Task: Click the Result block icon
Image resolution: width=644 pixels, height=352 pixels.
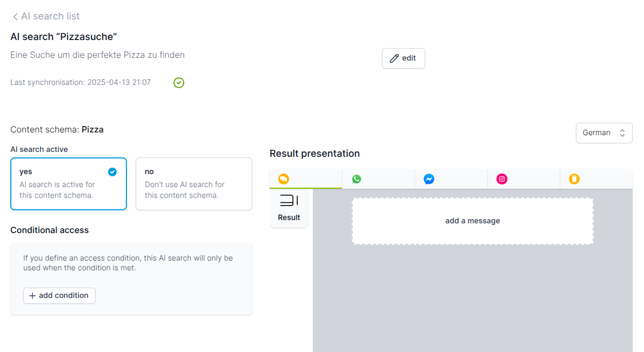Action: click(x=289, y=201)
